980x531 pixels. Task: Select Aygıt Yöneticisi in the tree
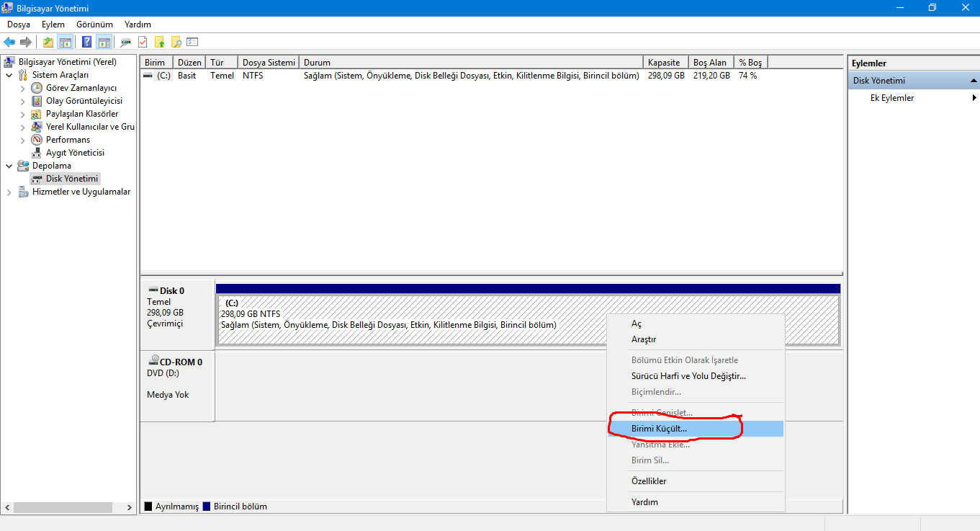[75, 153]
